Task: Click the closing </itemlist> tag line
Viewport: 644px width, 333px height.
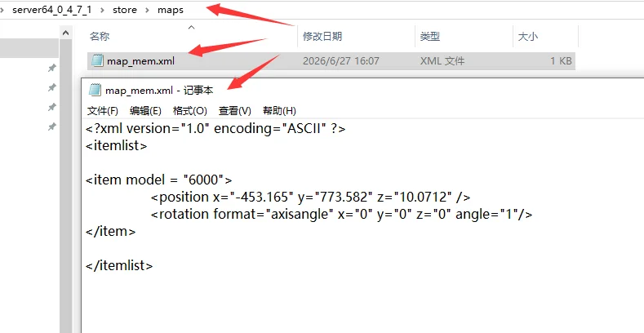Action: [119, 265]
